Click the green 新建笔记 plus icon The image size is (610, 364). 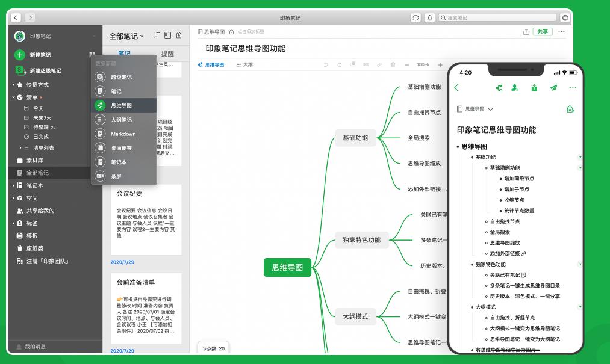click(x=20, y=55)
